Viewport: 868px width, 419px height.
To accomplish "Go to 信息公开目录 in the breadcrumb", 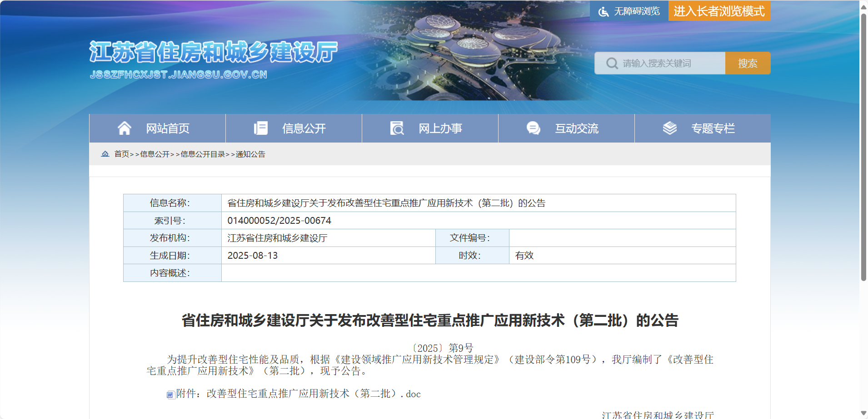I will pos(203,154).
